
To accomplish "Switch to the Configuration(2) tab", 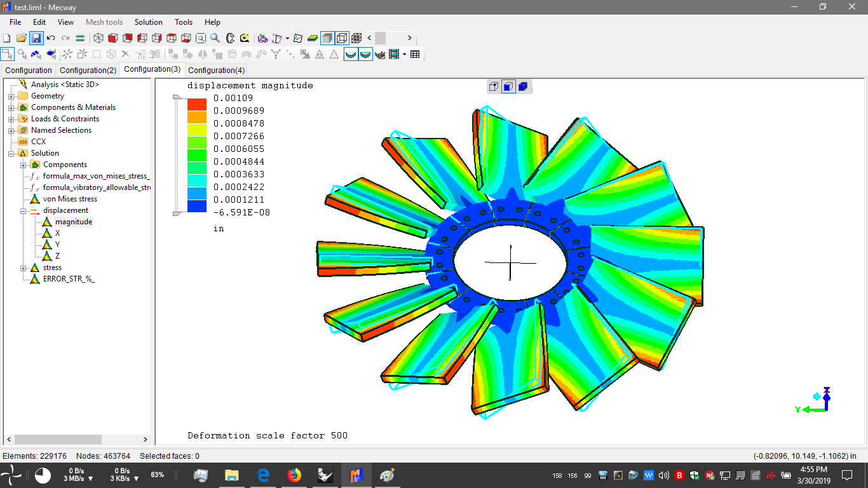I will click(88, 71).
